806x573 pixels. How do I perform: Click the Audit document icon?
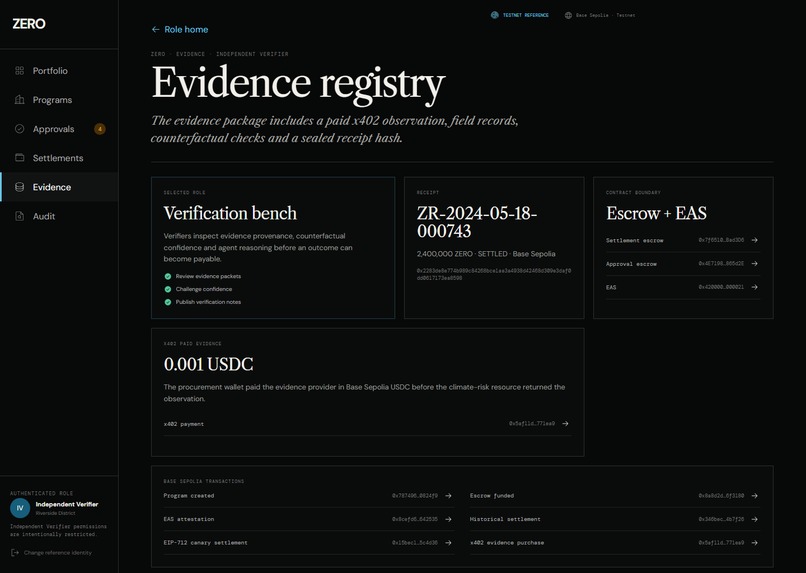[x=20, y=216]
